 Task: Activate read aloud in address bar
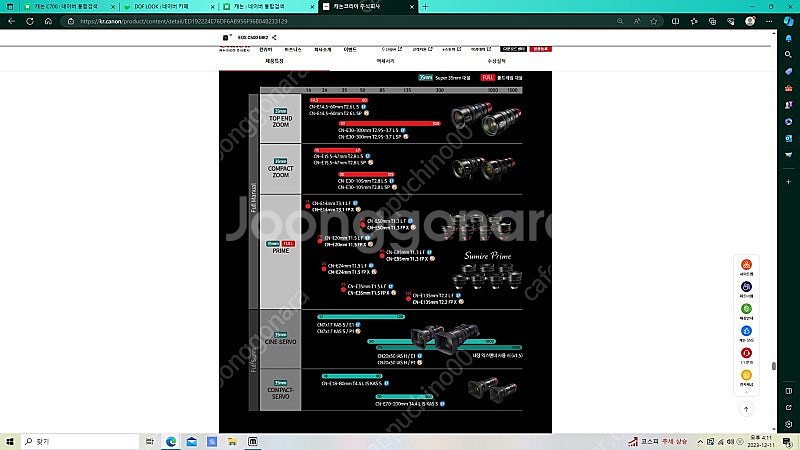point(637,21)
